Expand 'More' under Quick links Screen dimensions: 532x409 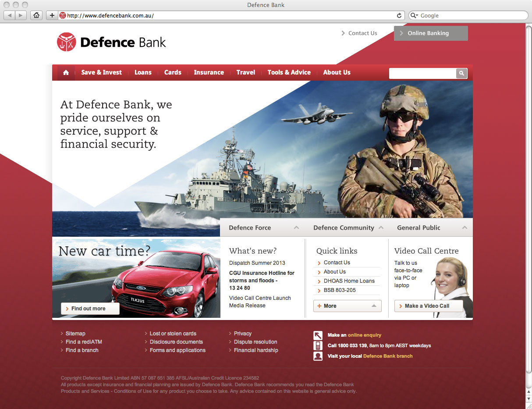pos(347,306)
